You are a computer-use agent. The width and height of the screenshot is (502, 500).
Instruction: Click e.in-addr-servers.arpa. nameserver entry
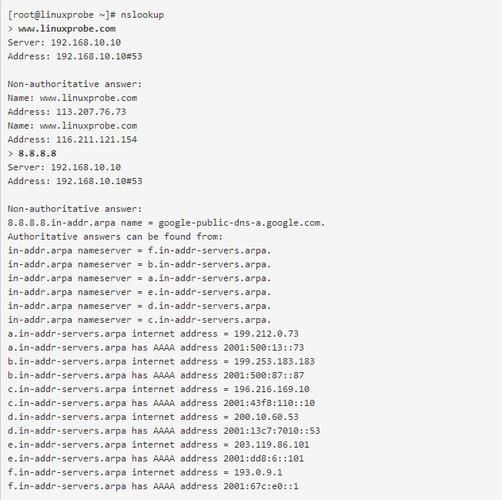coord(210,292)
